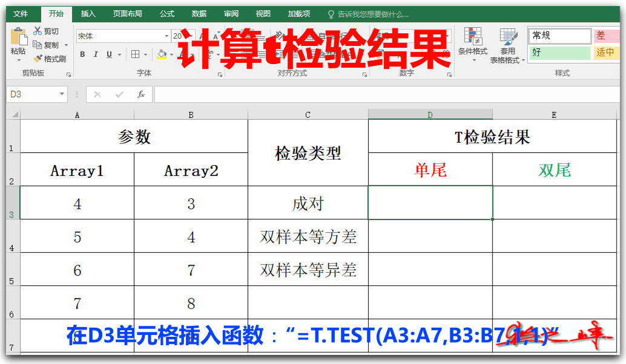
Task: Open the 加载项 (Add-ins) tab
Action: pos(299,14)
